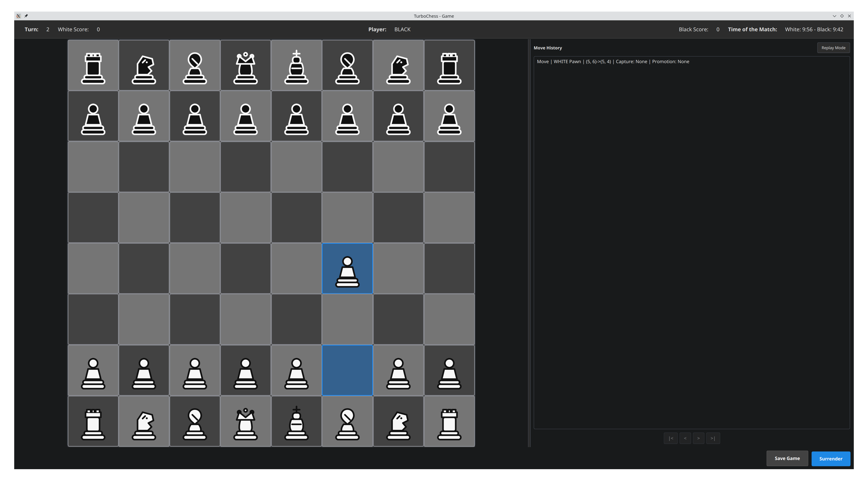Select the WHITE Pawn move entry in Move History
This screenshot has height=486, width=868.
[x=613, y=61]
